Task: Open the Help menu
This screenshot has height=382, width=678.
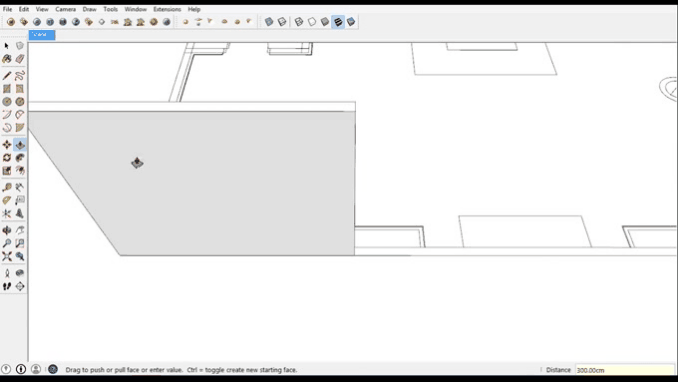Action: click(x=194, y=9)
